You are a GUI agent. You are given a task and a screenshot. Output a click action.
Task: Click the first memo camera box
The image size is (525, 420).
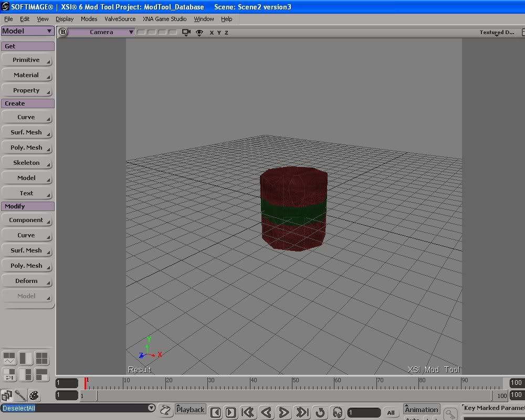tap(141, 32)
